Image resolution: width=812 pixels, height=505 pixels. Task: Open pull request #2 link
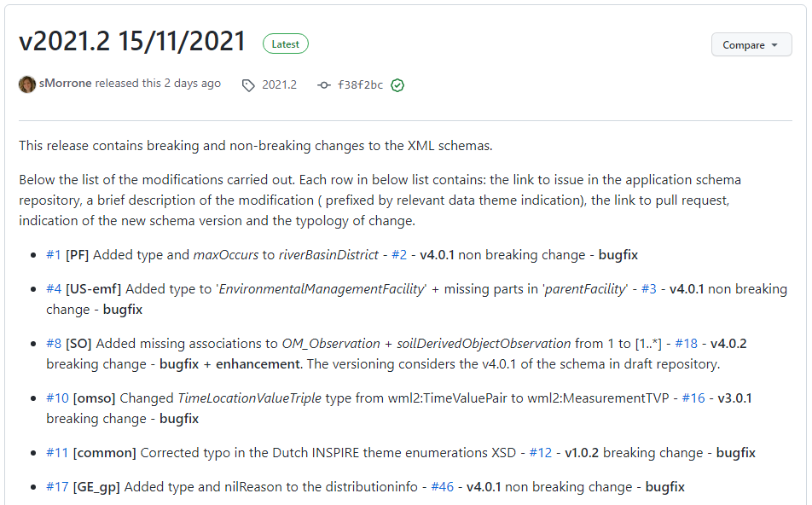pos(399,255)
